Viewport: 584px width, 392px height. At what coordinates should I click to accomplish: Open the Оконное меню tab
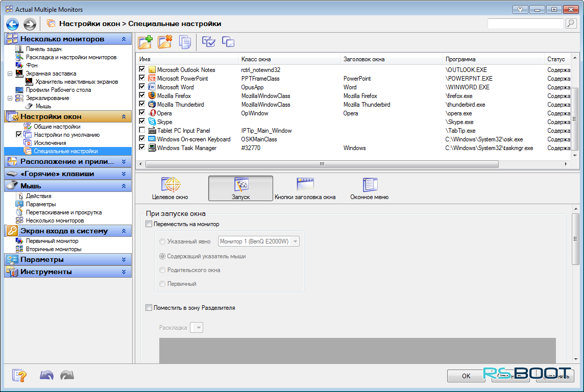(x=370, y=188)
